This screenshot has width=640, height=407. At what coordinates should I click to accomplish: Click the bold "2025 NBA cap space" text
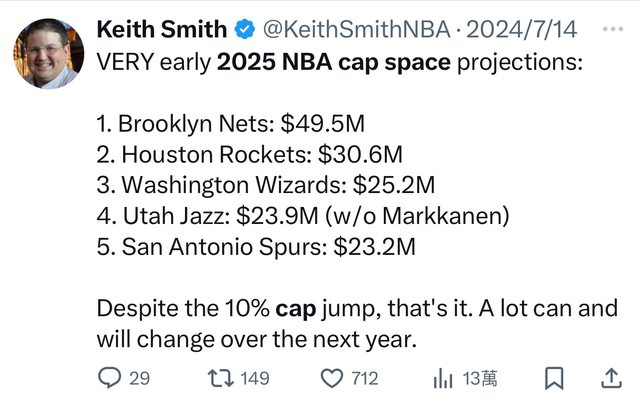335,60
